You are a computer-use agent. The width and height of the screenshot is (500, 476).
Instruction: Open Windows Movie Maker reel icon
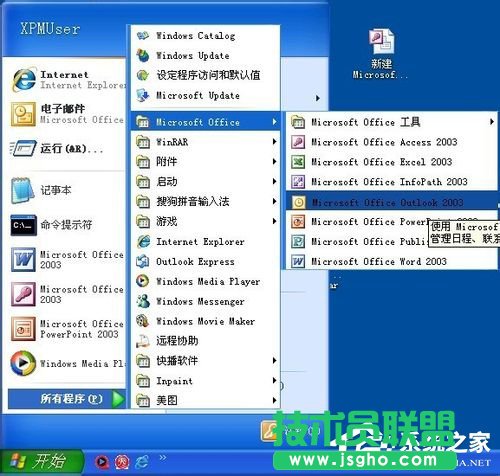tap(143, 321)
